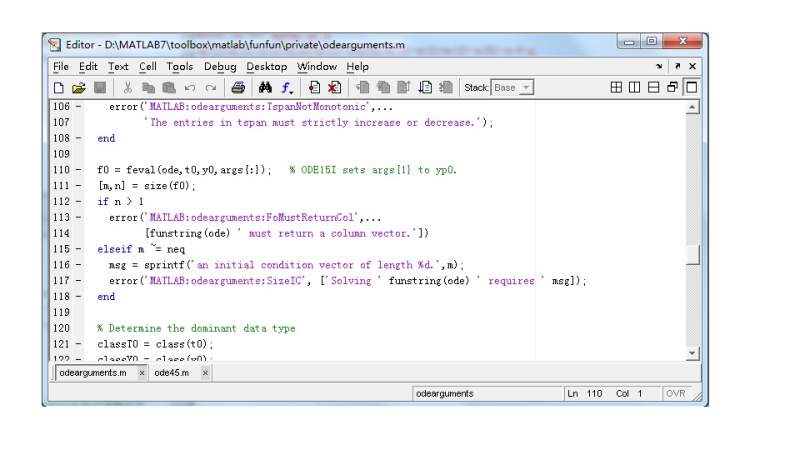Clear all breakpoints with the red X icon
Viewport: 800px width, 450px height.
point(334,88)
